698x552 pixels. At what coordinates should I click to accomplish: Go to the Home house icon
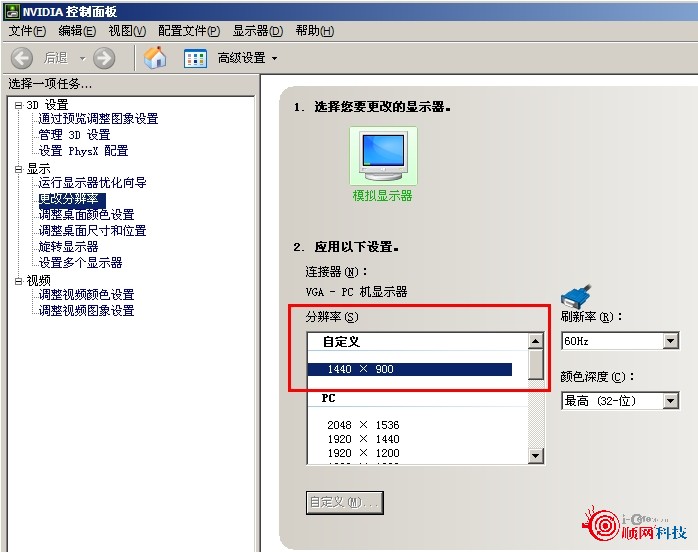click(x=155, y=57)
